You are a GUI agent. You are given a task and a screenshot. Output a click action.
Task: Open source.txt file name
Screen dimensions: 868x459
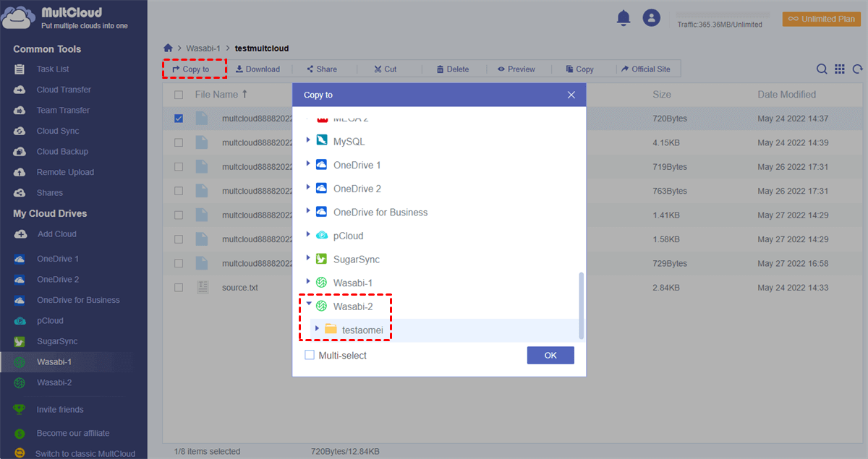[240, 288]
